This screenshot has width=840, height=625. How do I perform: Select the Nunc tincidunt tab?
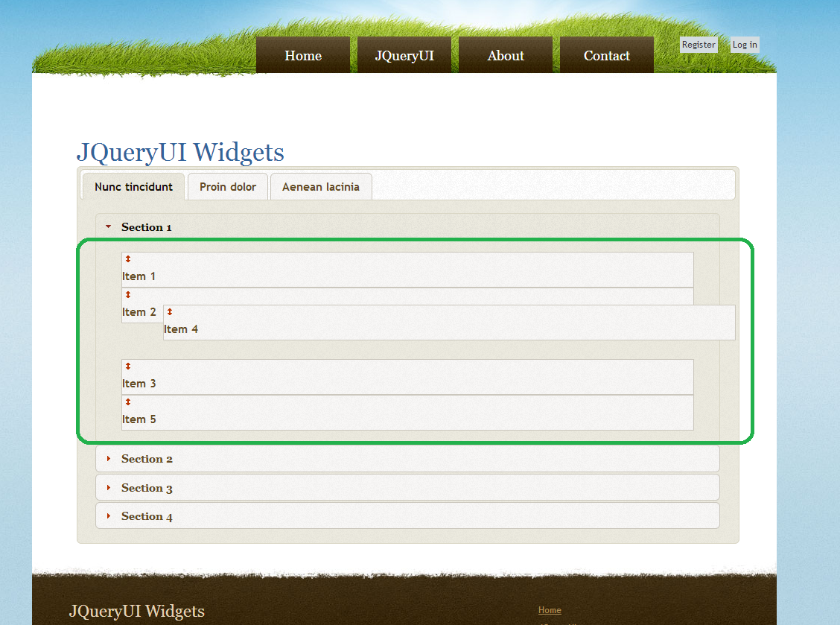133,186
